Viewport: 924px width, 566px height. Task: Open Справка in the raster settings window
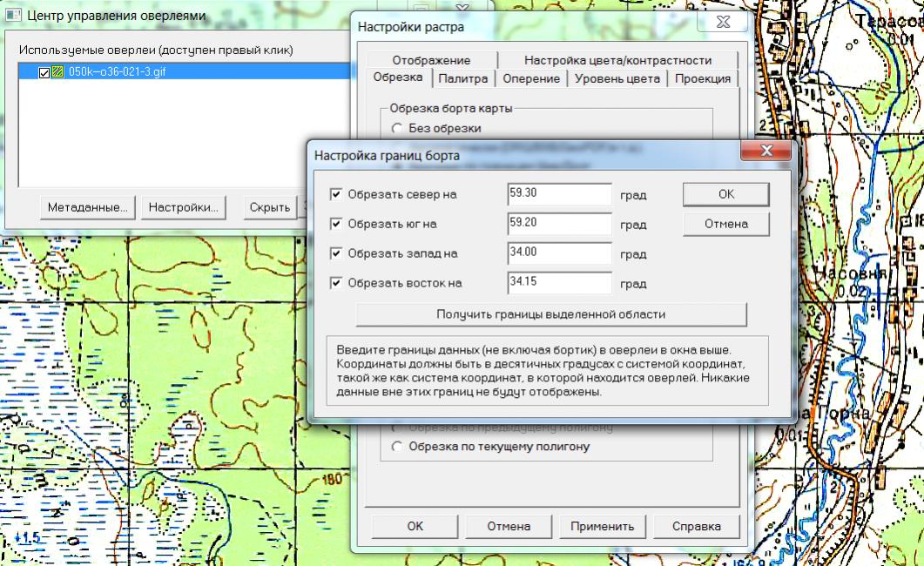tap(697, 526)
